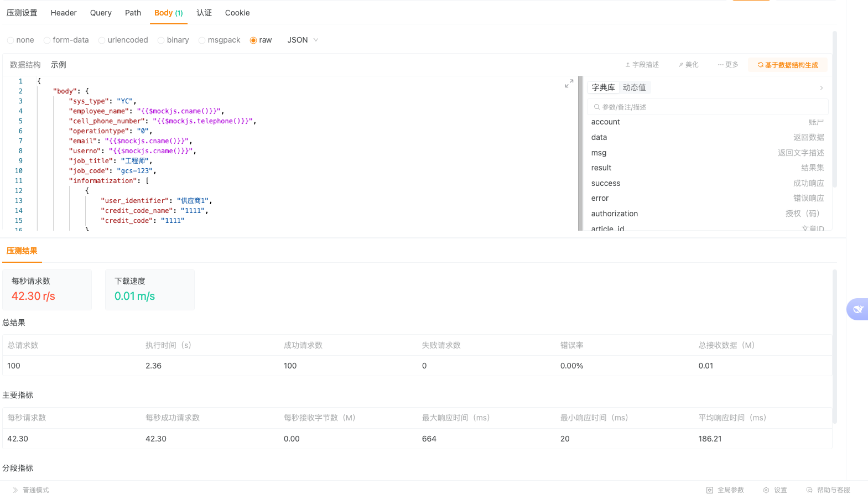Click the 参数/备注/描述 search field
Screen dimensions: 868x499
[x=708, y=107]
